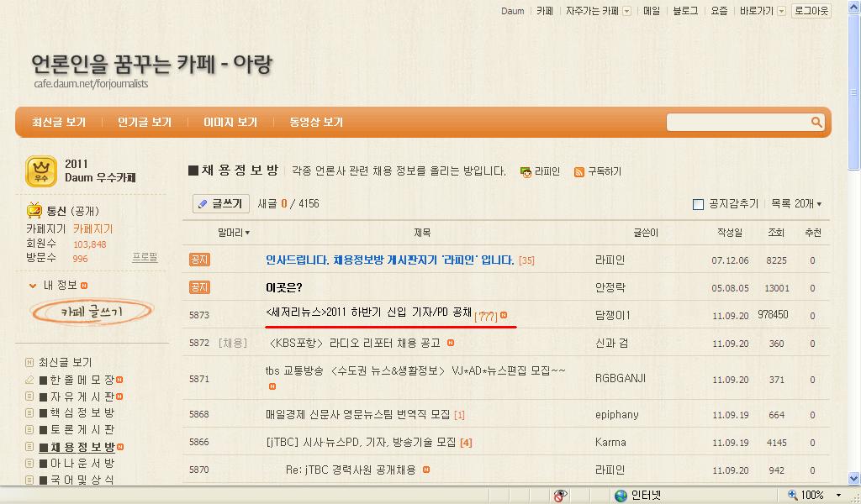Open the 인사드립니다 채용정보방 notice post
The width and height of the screenshot is (861, 504).
tap(390, 260)
